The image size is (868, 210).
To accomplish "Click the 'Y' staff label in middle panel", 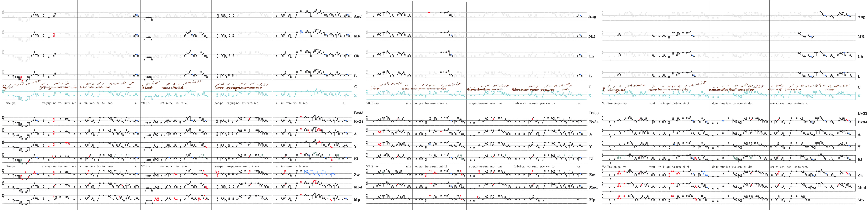I will click(590, 146).
